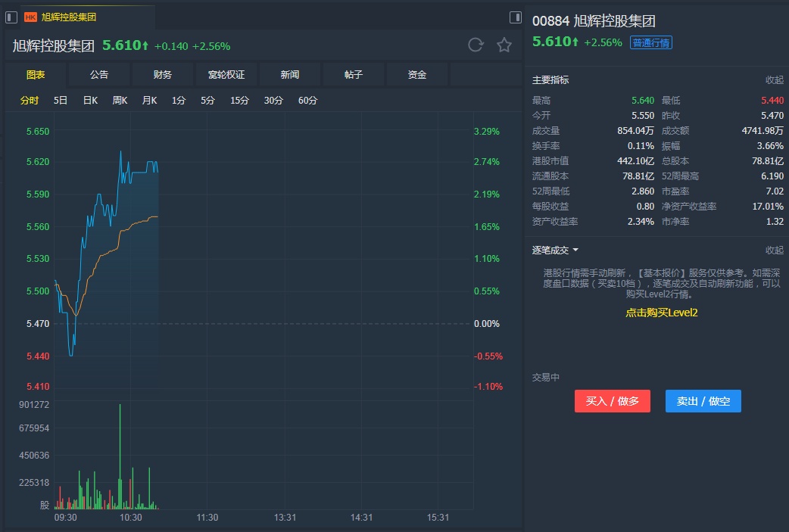Click the 00884 旭辉控股集团 header title

pyautogui.click(x=594, y=21)
